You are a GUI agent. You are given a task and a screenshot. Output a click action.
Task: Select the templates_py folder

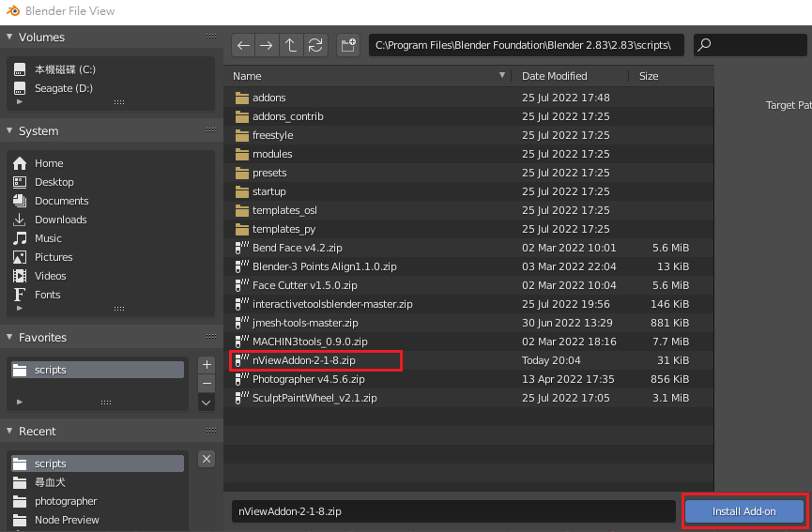click(x=469, y=229)
